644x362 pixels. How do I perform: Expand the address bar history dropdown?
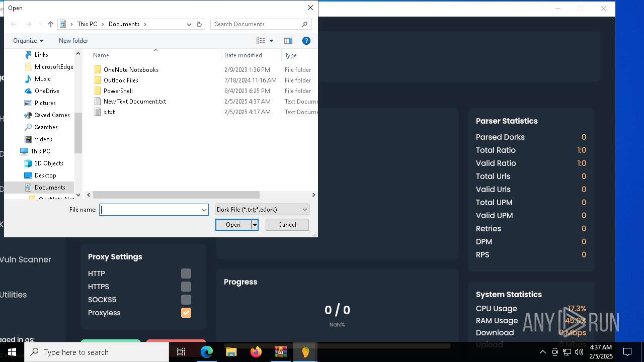point(189,24)
